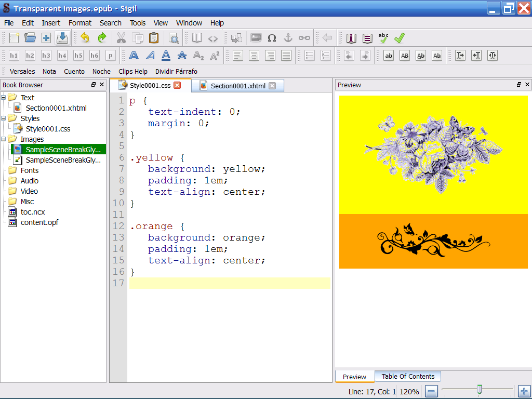Click the anchor Insert ID icon
This screenshot has height=399, width=532.
288,38
